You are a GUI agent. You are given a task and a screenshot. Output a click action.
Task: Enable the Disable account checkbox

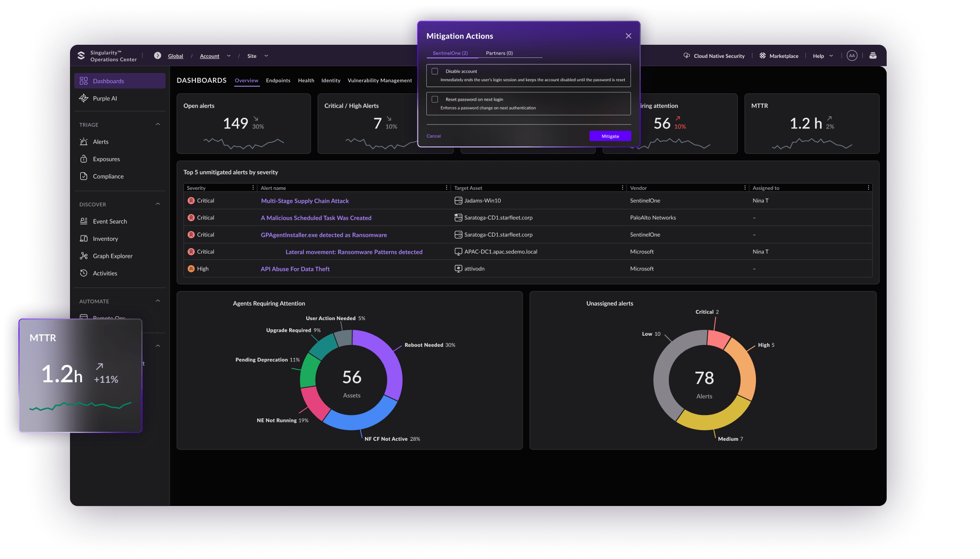point(435,72)
